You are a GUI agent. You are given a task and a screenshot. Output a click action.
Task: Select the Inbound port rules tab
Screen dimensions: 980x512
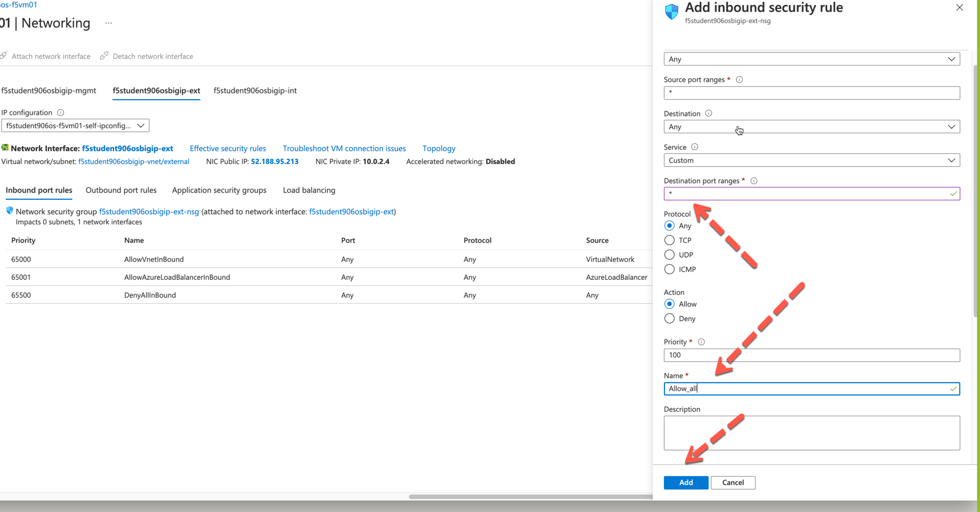(x=39, y=190)
